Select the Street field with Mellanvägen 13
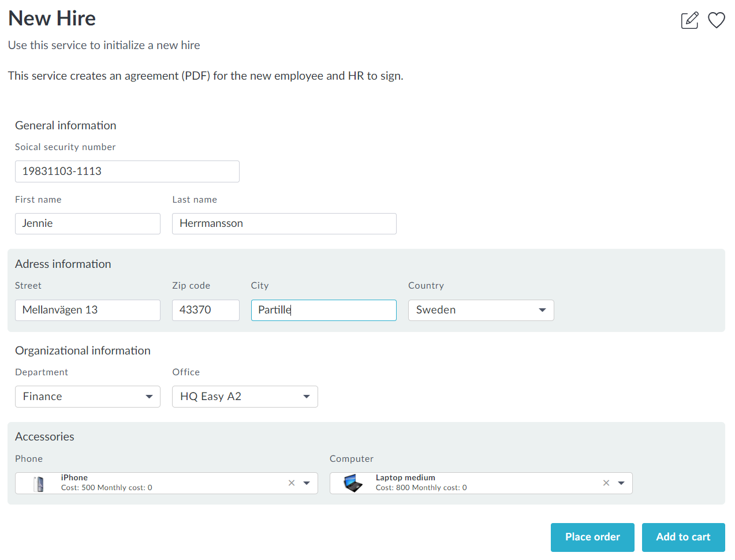Screen dimensions: 735x560 [87, 310]
